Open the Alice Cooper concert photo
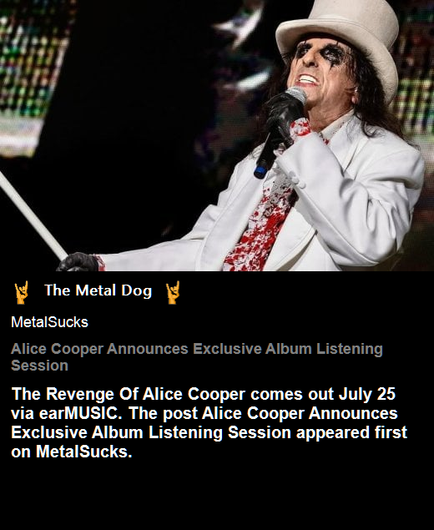Viewport: 434px width, 530px height. coord(217,135)
